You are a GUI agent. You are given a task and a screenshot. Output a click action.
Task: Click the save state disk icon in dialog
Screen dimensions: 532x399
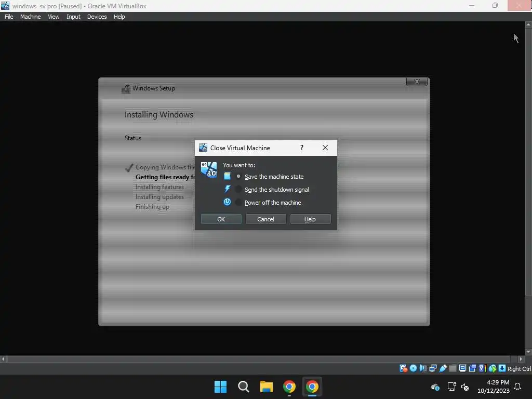228,176
